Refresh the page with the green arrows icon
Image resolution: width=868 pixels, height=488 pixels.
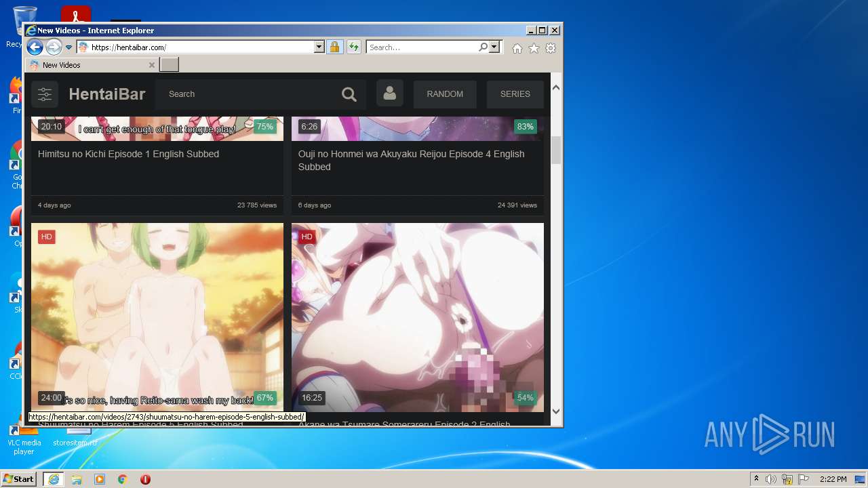click(354, 47)
